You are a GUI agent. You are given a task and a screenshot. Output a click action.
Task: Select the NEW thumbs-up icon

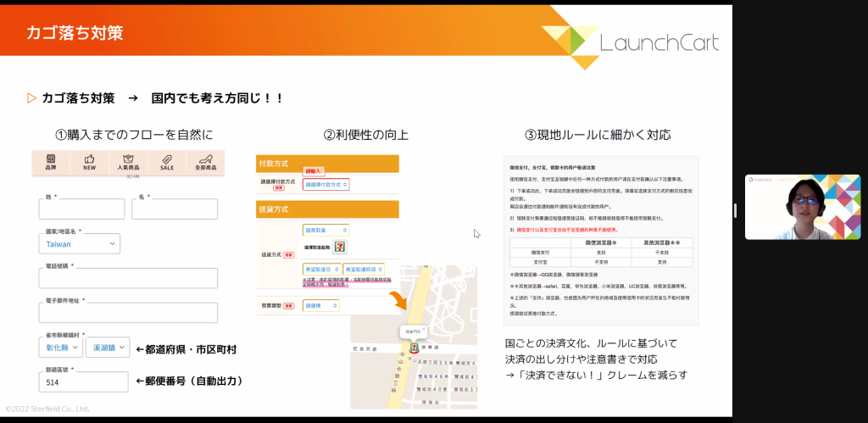tap(89, 162)
